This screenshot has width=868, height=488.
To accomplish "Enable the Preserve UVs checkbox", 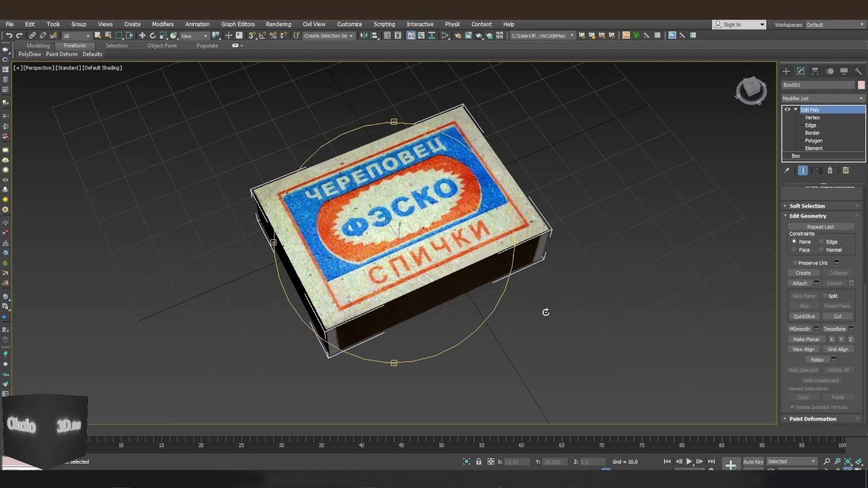I will [795, 263].
